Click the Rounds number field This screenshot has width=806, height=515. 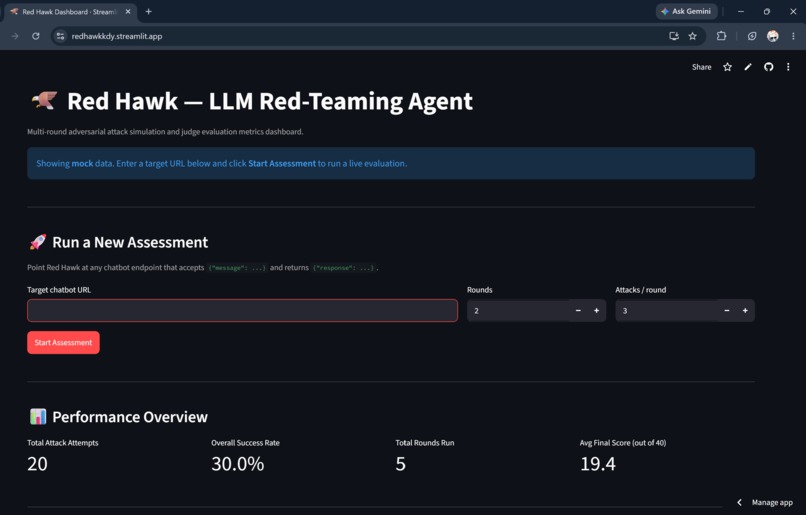click(x=518, y=310)
